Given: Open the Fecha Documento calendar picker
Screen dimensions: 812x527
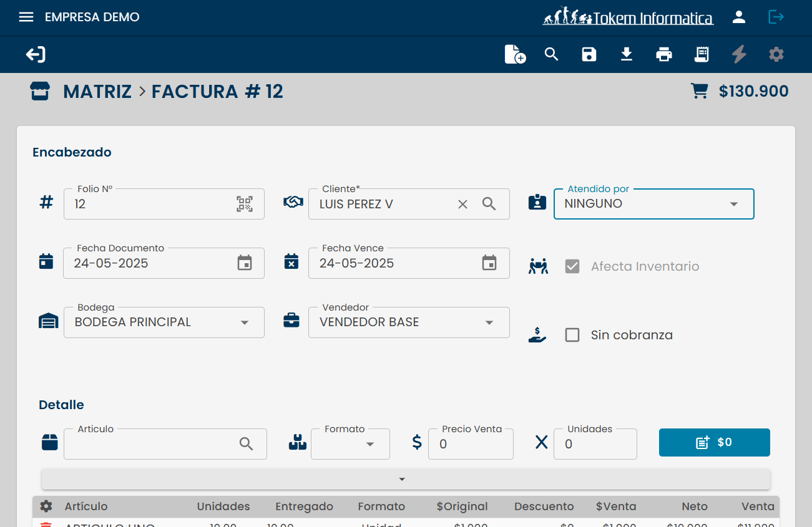Looking at the screenshot, I should click(x=245, y=263).
